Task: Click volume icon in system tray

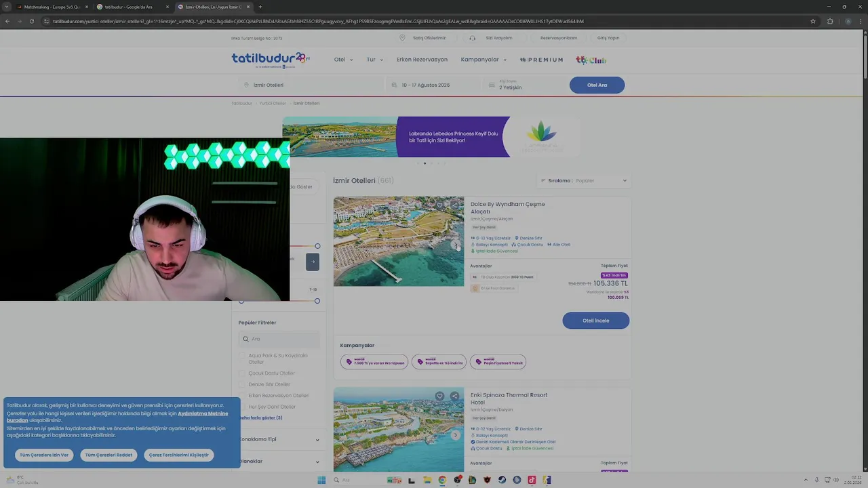Action: pyautogui.click(x=835, y=480)
